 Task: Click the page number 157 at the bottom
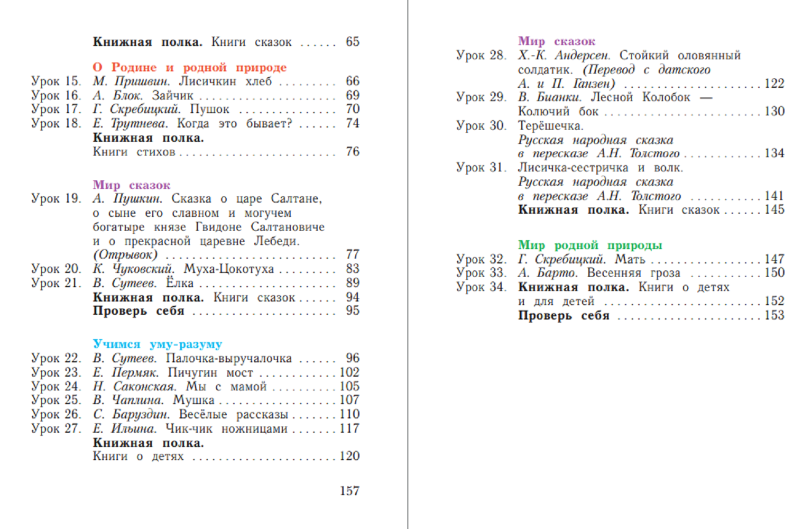coord(349,491)
